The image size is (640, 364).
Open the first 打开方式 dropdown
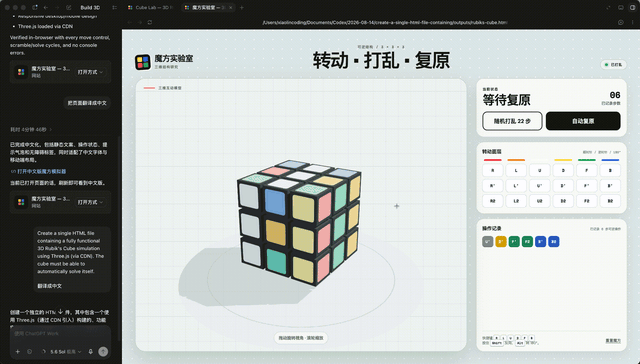pyautogui.click(x=91, y=72)
